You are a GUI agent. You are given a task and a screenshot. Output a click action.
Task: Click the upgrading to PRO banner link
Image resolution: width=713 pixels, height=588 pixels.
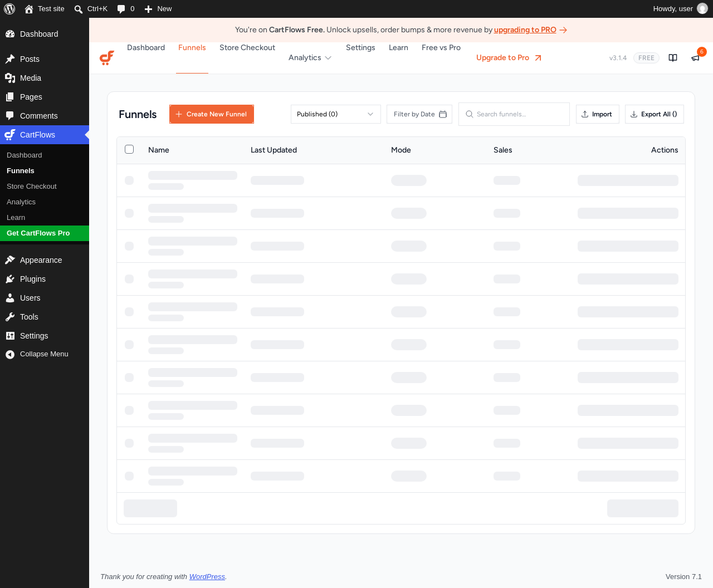(525, 30)
